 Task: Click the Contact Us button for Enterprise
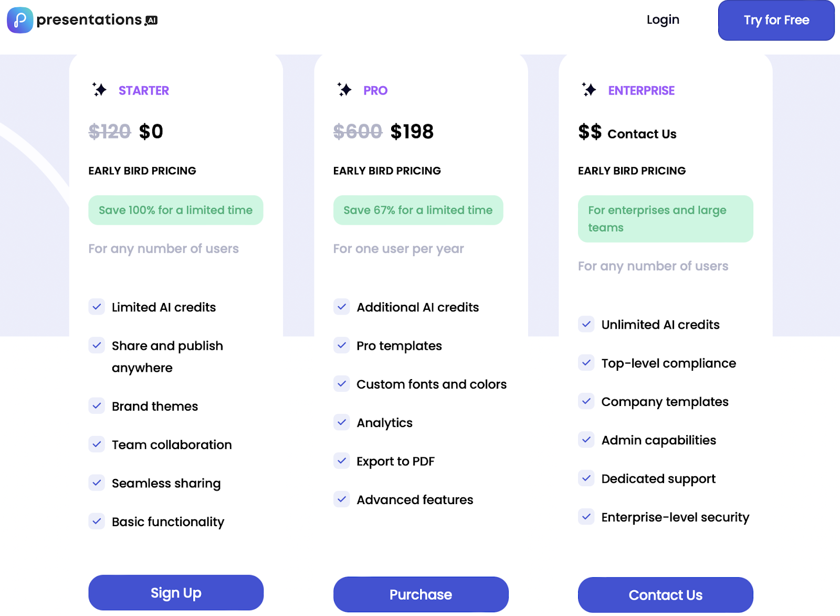666,595
